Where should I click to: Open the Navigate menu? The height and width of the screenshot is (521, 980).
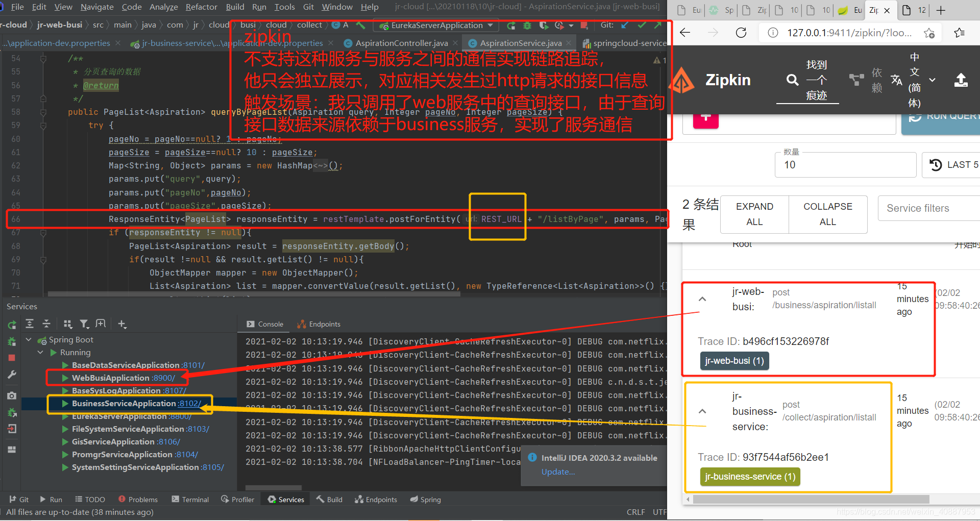[97, 7]
